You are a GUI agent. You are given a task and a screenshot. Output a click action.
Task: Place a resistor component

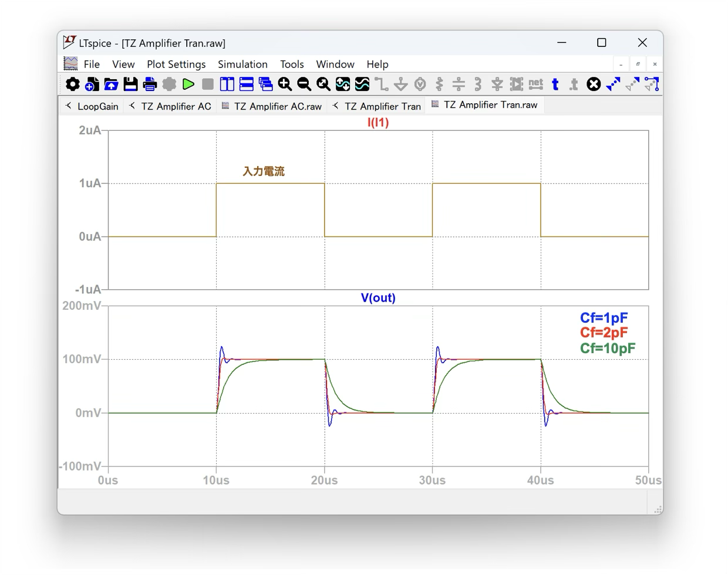[x=440, y=84]
